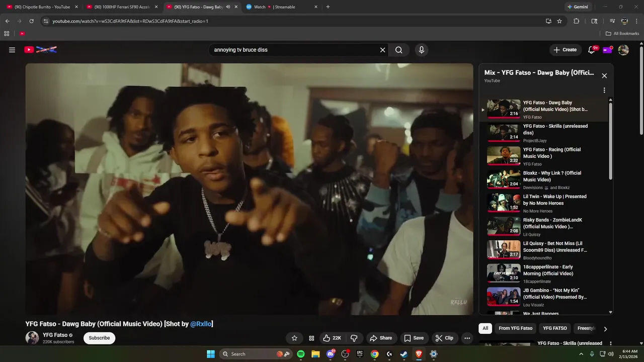
Task: Open the YFG Fatso channel name
Action: coord(55,335)
